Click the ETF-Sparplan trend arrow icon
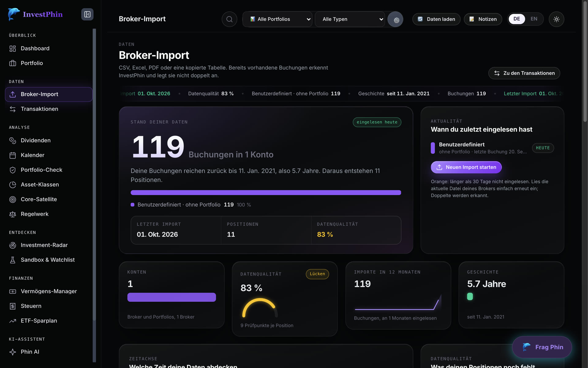588x368 pixels. 13,321
